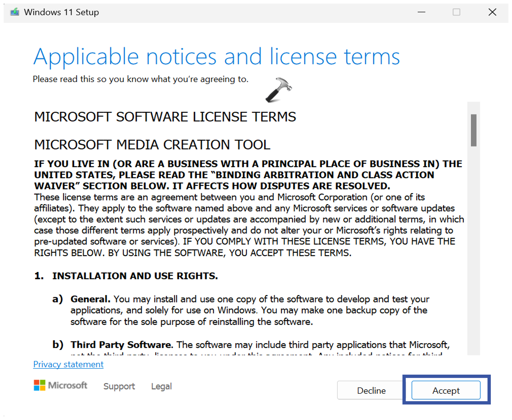Click the Microsoft four-color logo

pos(39,385)
